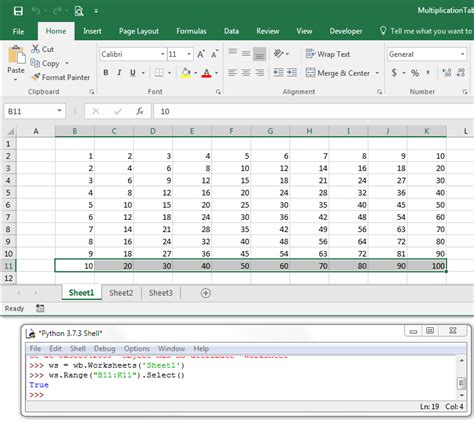Click the Increase Font Size icon
The height and width of the screenshot is (422, 474).
(201, 54)
